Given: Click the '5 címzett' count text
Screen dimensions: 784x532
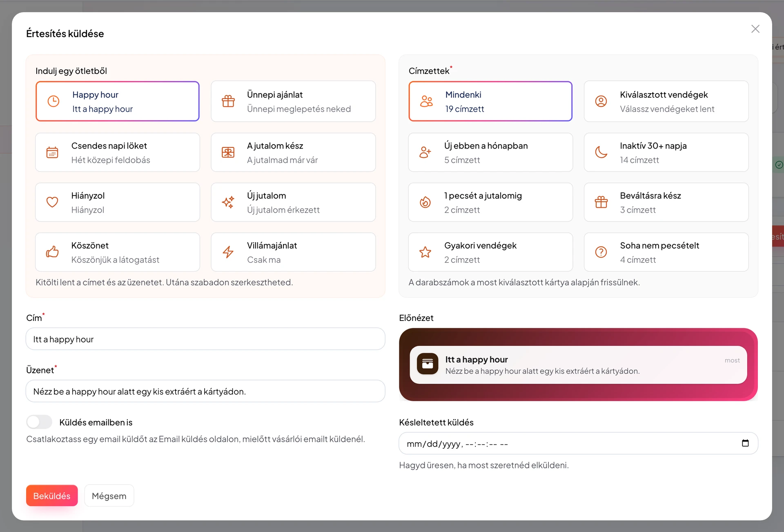Looking at the screenshot, I should click(462, 160).
